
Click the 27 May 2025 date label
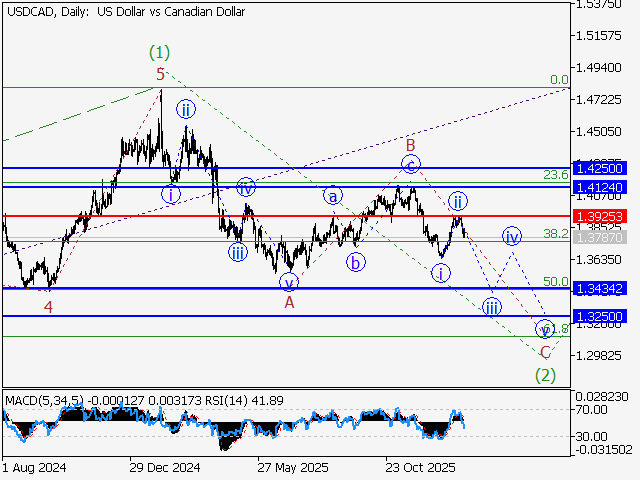pos(293,467)
